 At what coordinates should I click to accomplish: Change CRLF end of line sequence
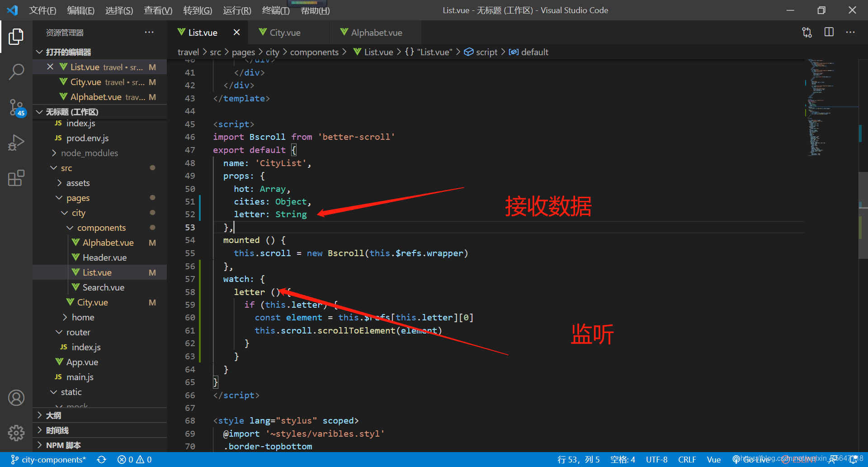pyautogui.click(x=687, y=460)
